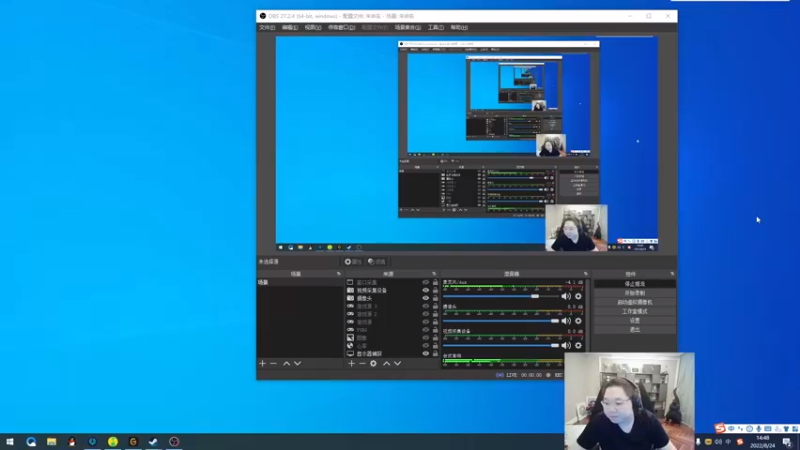The height and width of the screenshot is (450, 800).
Task: Click the 退出 button
Action: [635, 330]
